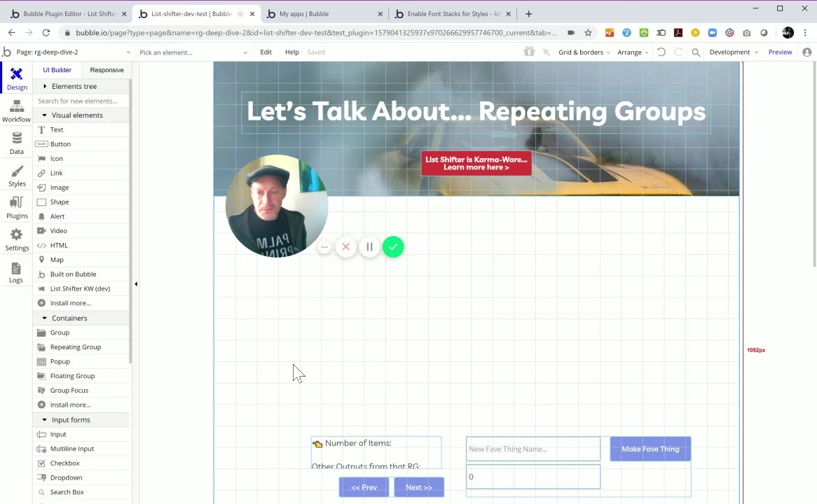This screenshot has width=817, height=504.
Task: Add a Text element
Action: (81, 129)
